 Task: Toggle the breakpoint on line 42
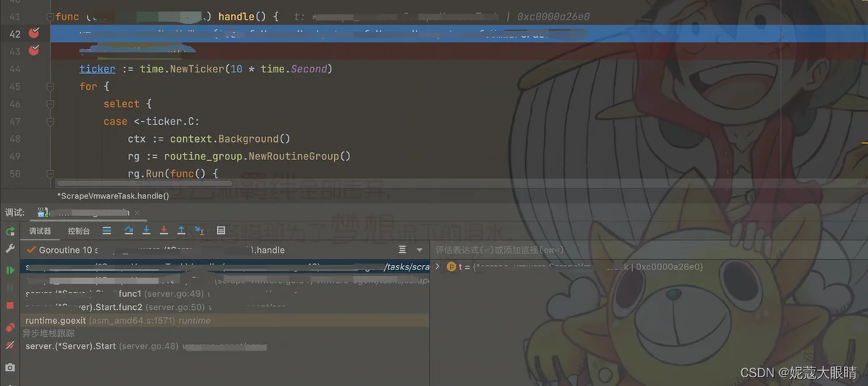[x=33, y=33]
